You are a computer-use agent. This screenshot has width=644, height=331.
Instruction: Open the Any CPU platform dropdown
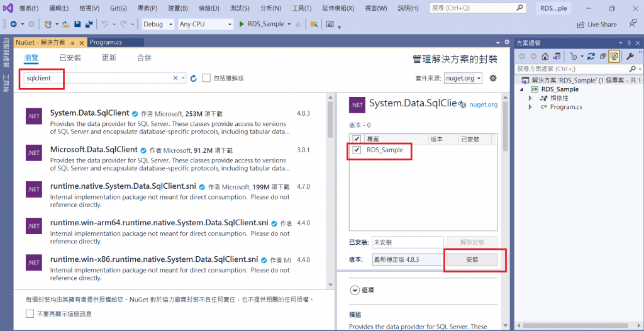tap(206, 25)
